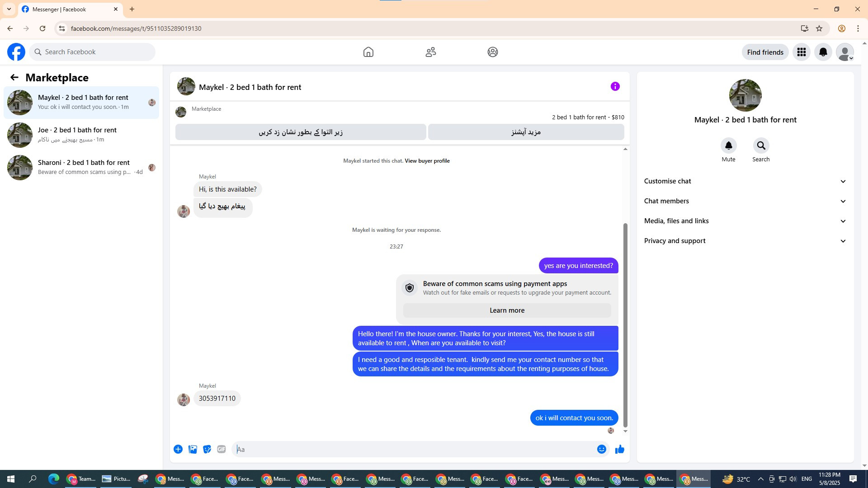Open Windows taskbar search
The height and width of the screenshot is (488, 868).
(33, 479)
